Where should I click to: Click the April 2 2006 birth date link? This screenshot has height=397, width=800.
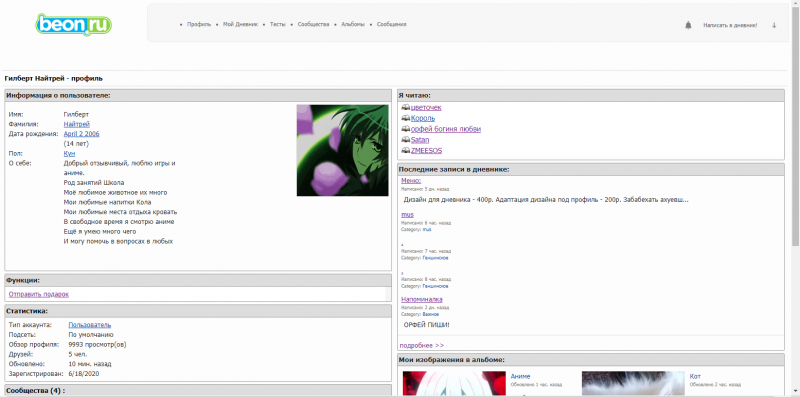pos(82,134)
